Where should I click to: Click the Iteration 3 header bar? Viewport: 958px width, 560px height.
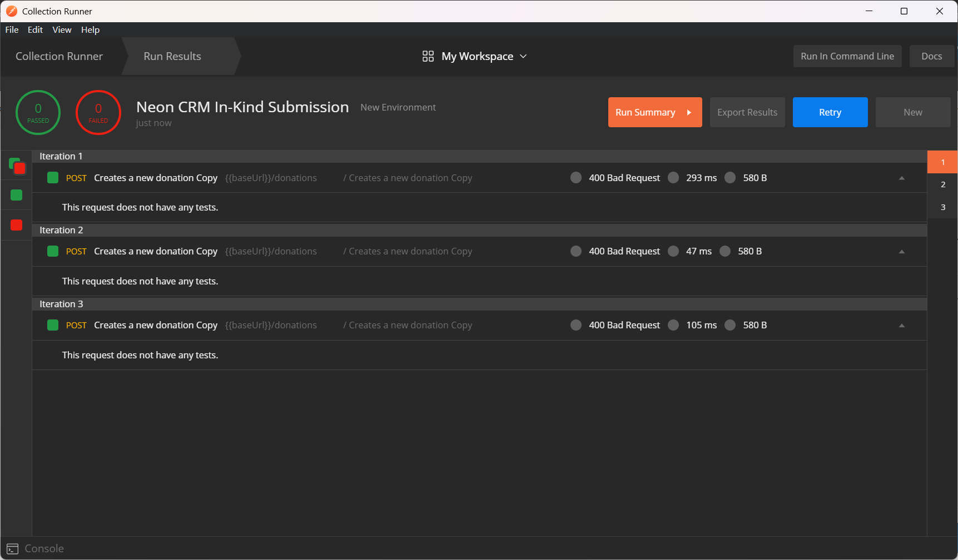[x=479, y=304]
